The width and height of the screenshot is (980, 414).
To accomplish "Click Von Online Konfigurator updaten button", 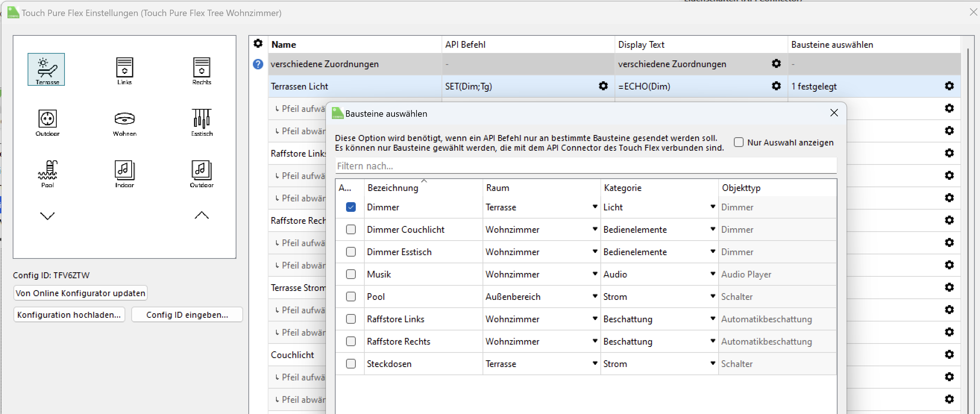I will (80, 293).
